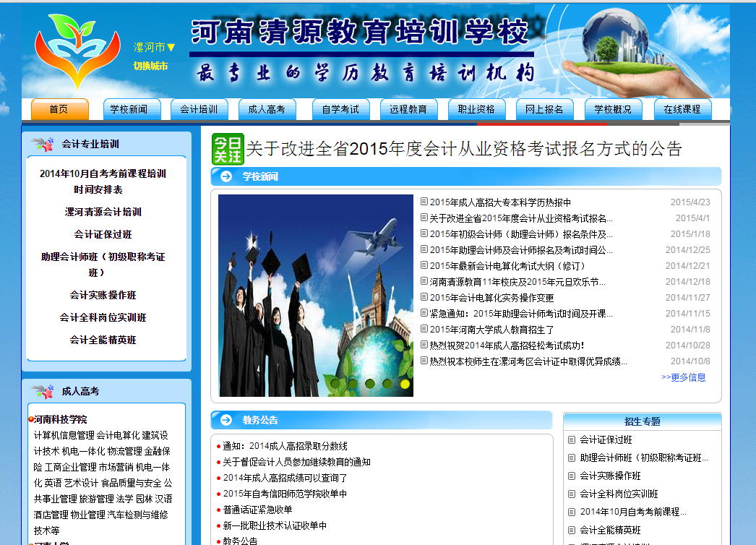Viewport: 756px width, 545px height.
Task: Open 招生专题 item 2014年10月自考考前课程
Action: tap(633, 512)
